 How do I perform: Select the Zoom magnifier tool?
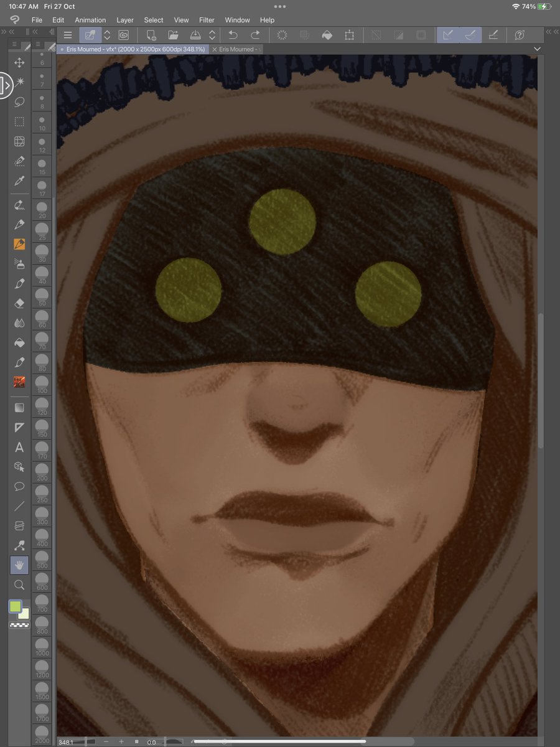pos(19,585)
